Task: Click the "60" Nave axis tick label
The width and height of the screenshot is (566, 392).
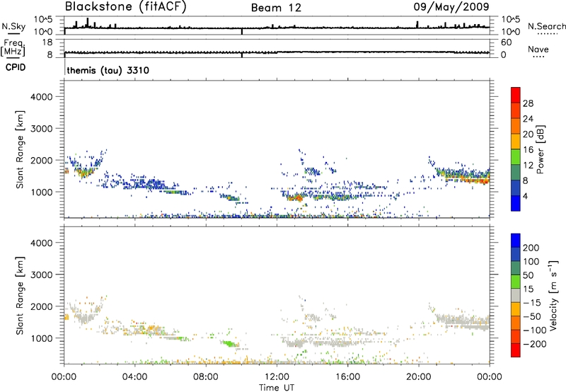Action: click(506, 42)
